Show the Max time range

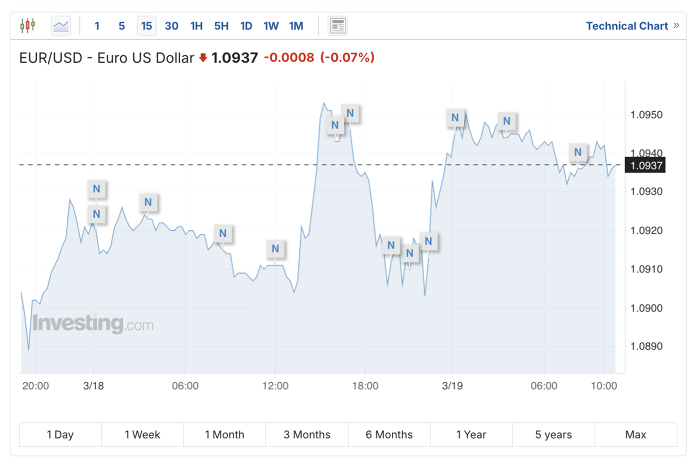636,434
